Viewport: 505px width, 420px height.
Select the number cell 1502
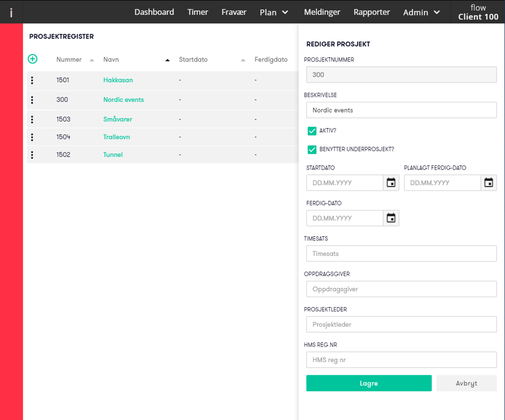click(x=63, y=155)
